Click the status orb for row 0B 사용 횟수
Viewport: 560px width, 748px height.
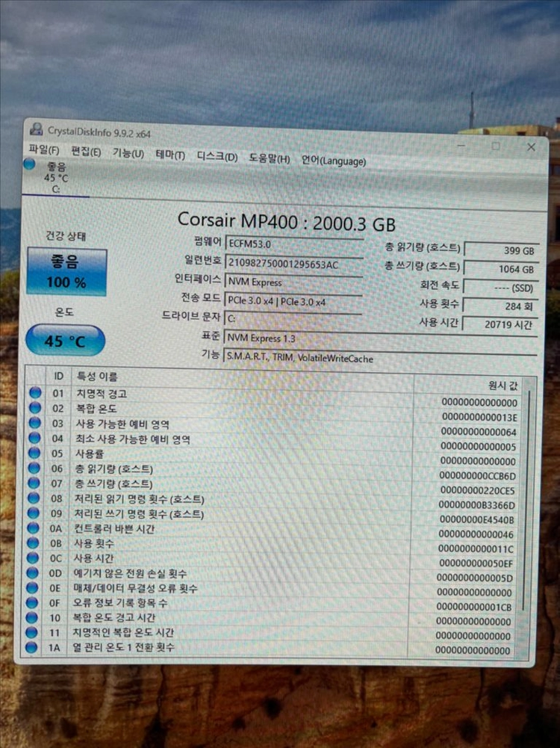pyautogui.click(x=33, y=543)
